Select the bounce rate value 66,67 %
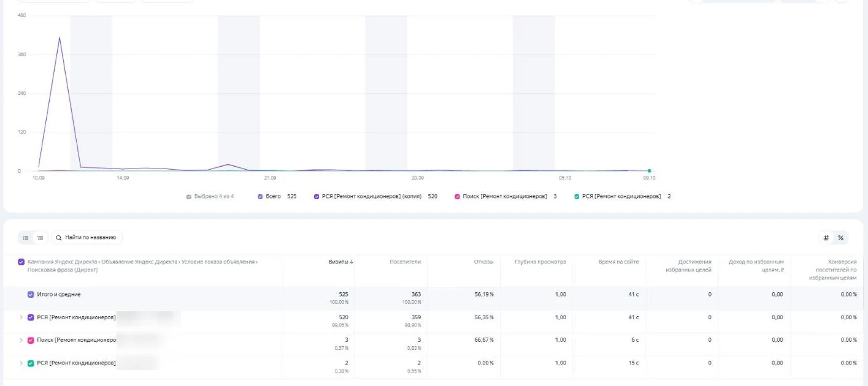 [484, 340]
